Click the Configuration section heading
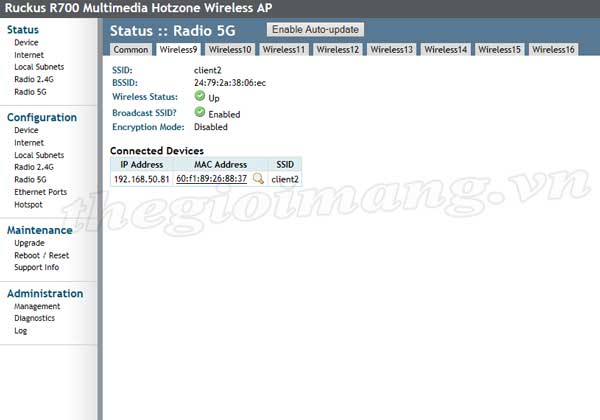600x420 pixels. point(42,117)
